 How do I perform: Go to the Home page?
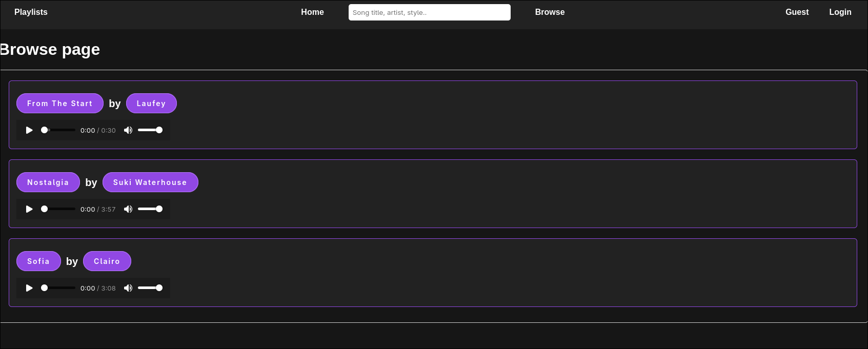(312, 12)
